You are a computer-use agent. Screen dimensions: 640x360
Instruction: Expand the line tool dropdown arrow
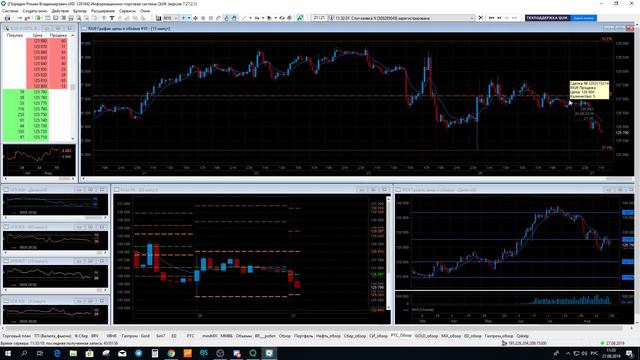(250, 18)
